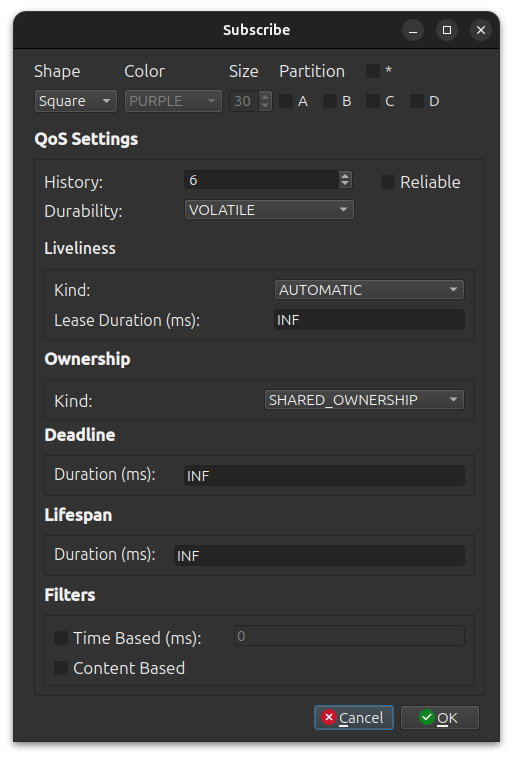The image size is (513, 758).
Task: Close the Subscribe dialog
Action: click(x=481, y=30)
